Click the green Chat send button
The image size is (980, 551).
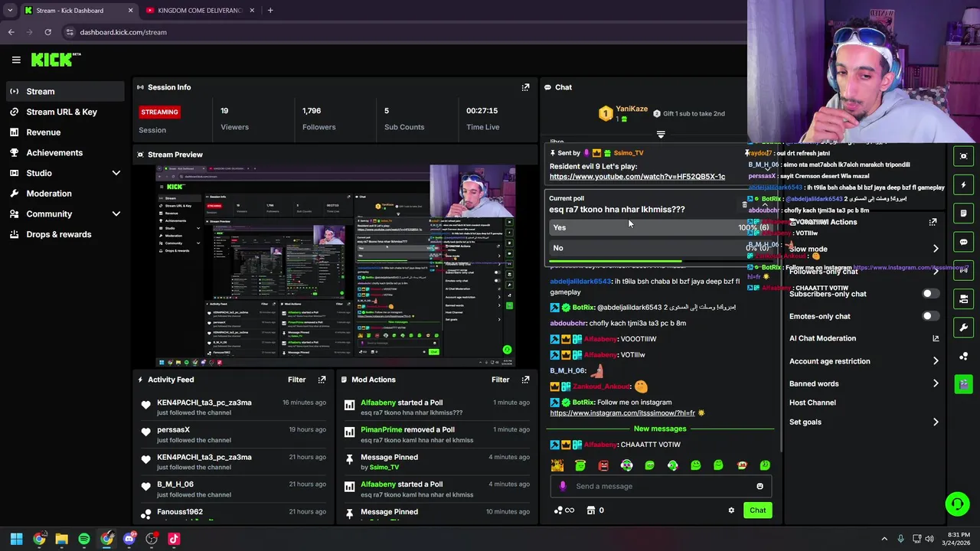[757, 510]
